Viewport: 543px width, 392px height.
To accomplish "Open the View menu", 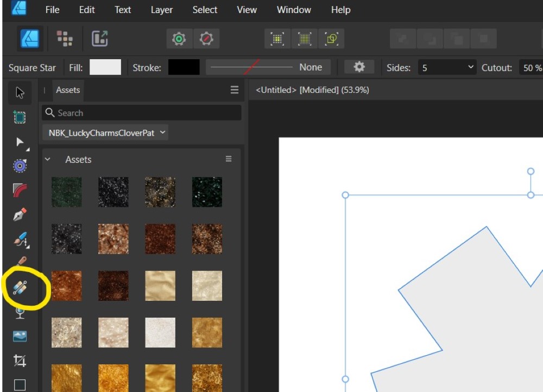I will [247, 10].
